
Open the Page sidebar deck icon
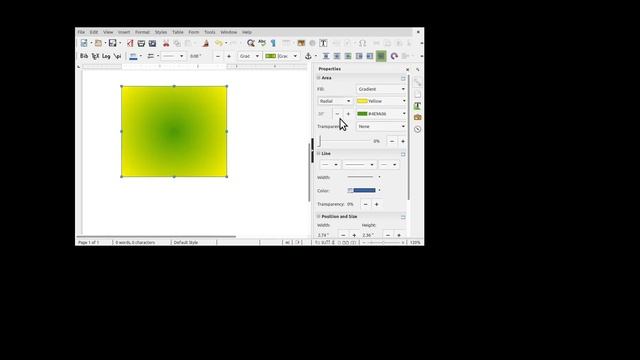click(417, 94)
